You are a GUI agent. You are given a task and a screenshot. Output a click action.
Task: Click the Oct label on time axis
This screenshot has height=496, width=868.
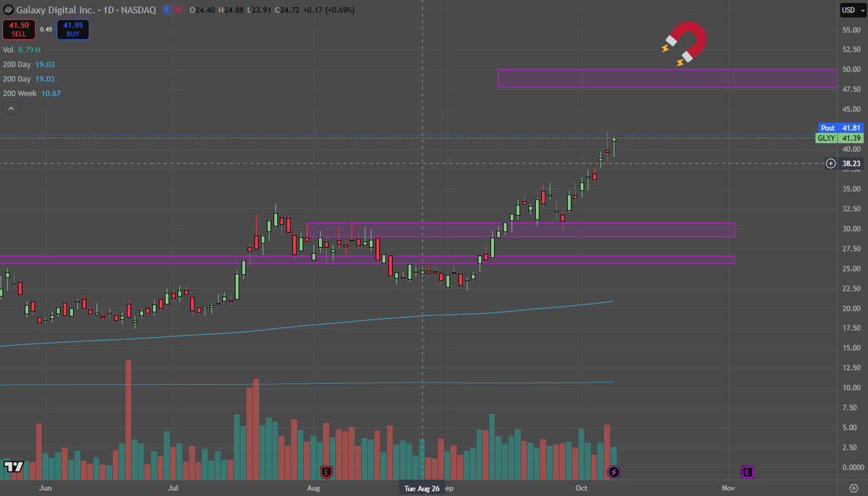(x=581, y=488)
